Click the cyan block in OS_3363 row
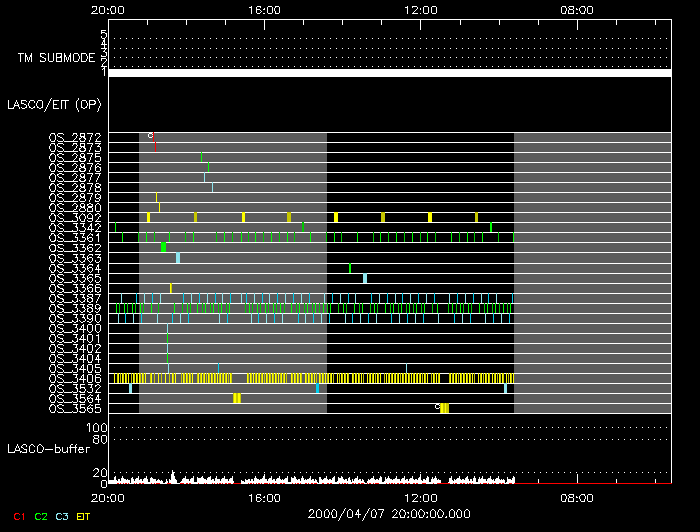This screenshot has width=700, height=532. [x=178, y=258]
